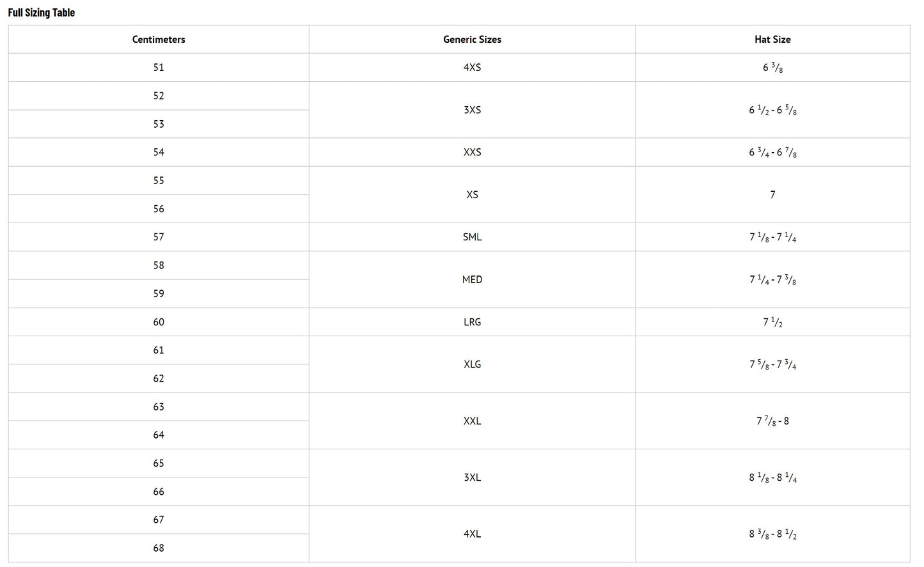
Task: Click the Generic Sizes column header
Action: pyautogui.click(x=472, y=40)
